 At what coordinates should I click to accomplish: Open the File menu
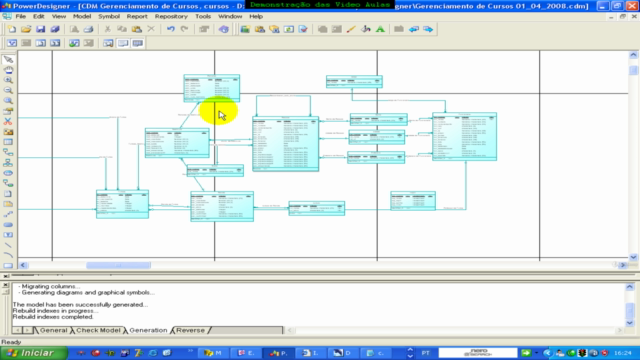[20, 16]
